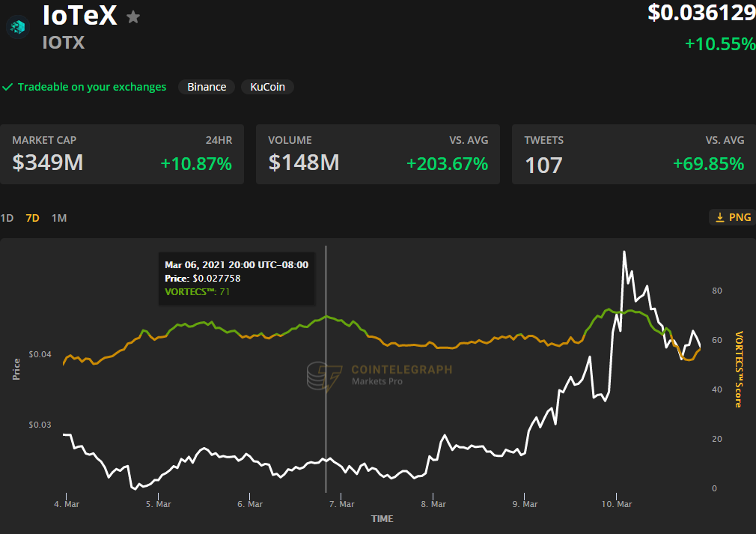Toggle the favorite star next to IoTeX
Viewport: 756px width, 534px height.
[132, 16]
